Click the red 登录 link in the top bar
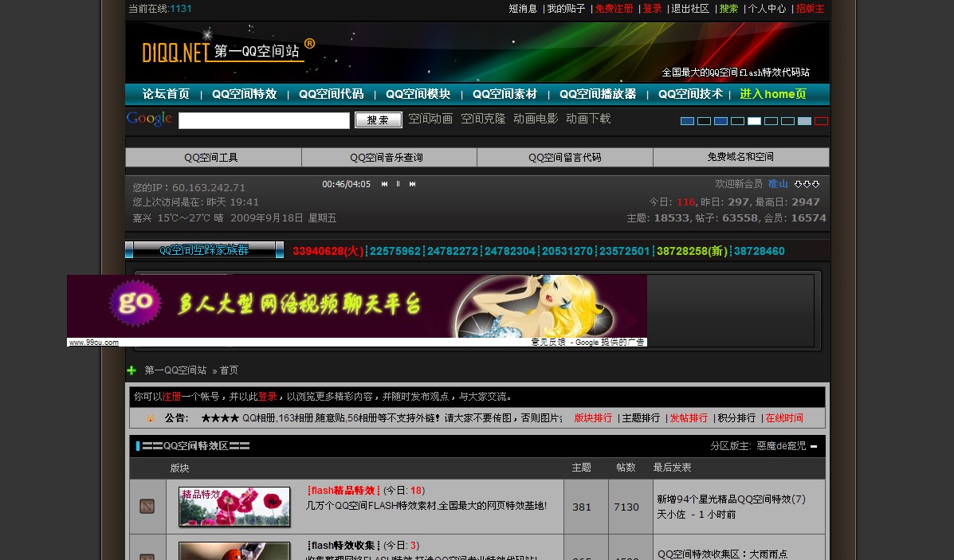Image resolution: width=954 pixels, height=560 pixels. [x=652, y=9]
